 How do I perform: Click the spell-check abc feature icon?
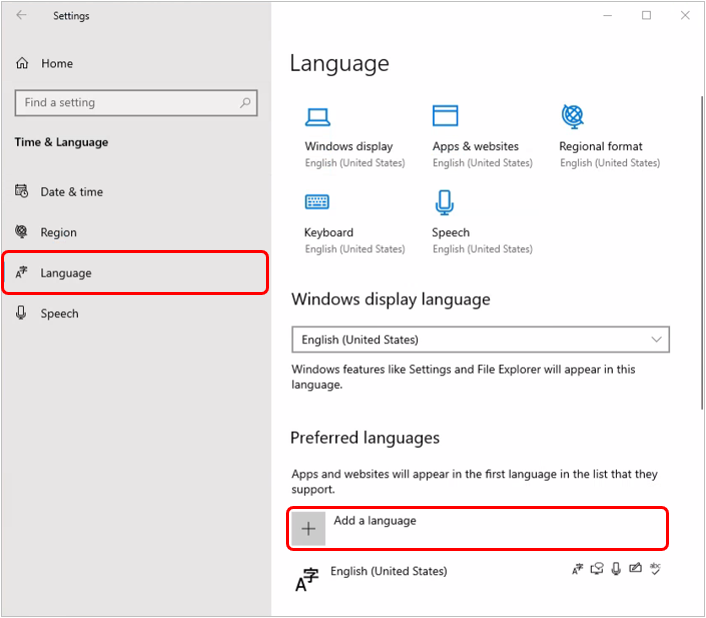(655, 568)
